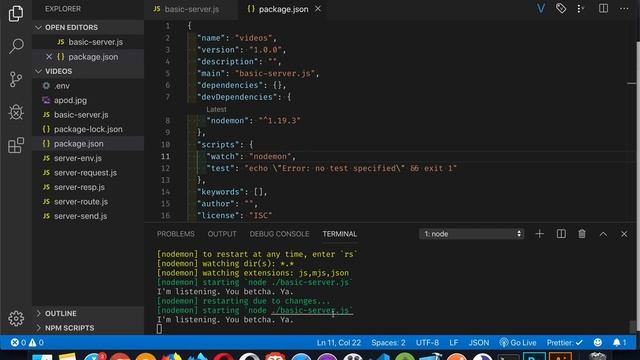Change LF end-of-line setting

(453, 342)
